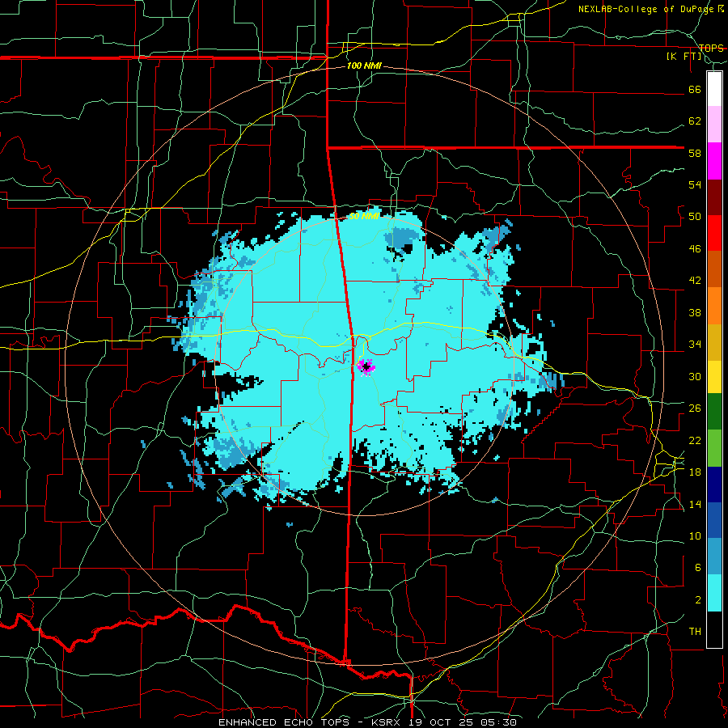Click the "TOPS" legend heading

pos(711,48)
